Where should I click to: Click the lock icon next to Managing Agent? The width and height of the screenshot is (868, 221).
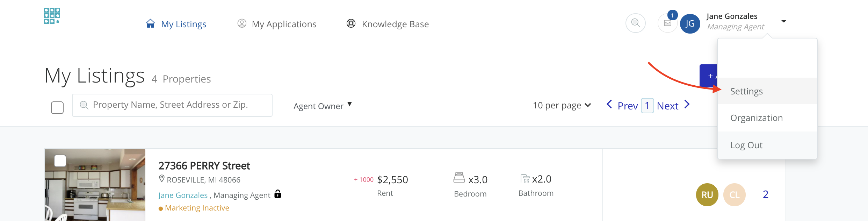[278, 194]
